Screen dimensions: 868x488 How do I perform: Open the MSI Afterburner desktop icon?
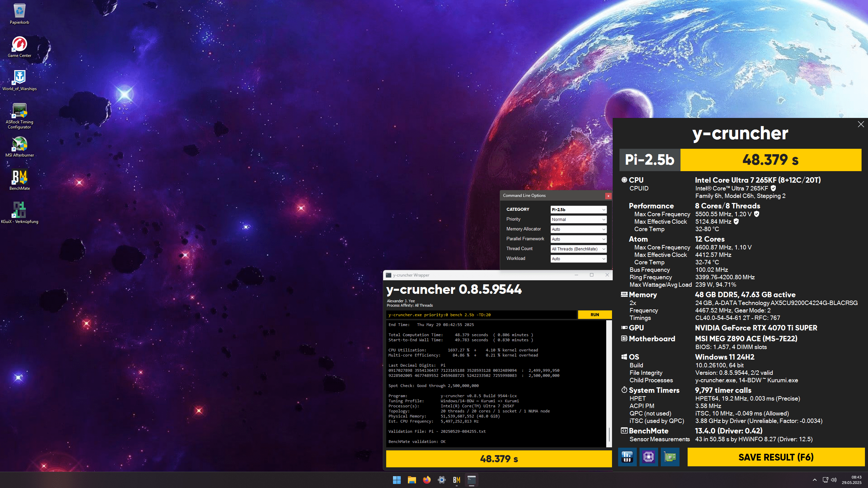pos(19,146)
